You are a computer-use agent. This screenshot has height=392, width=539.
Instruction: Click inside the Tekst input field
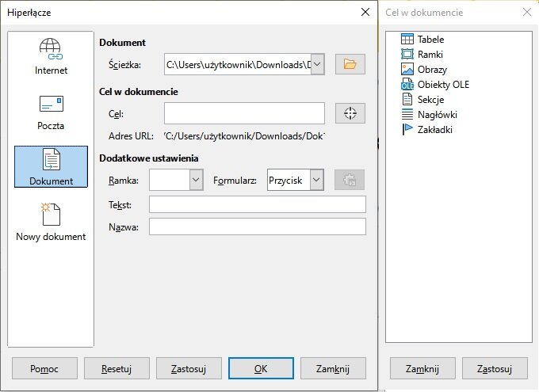258,205
